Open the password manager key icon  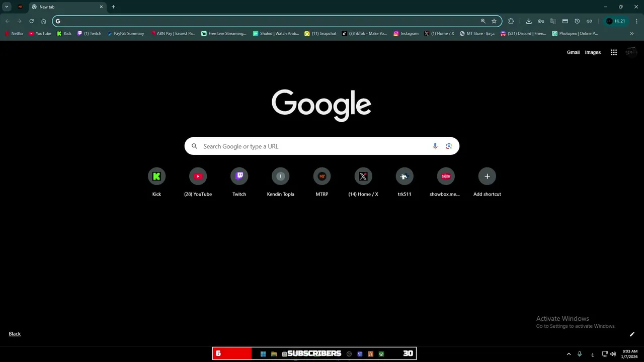pyautogui.click(x=541, y=21)
